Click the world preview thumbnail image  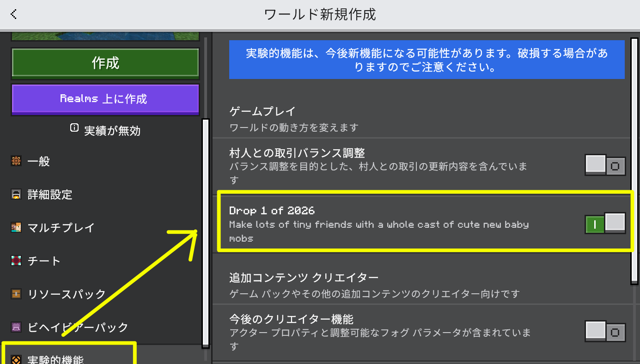pos(105,36)
